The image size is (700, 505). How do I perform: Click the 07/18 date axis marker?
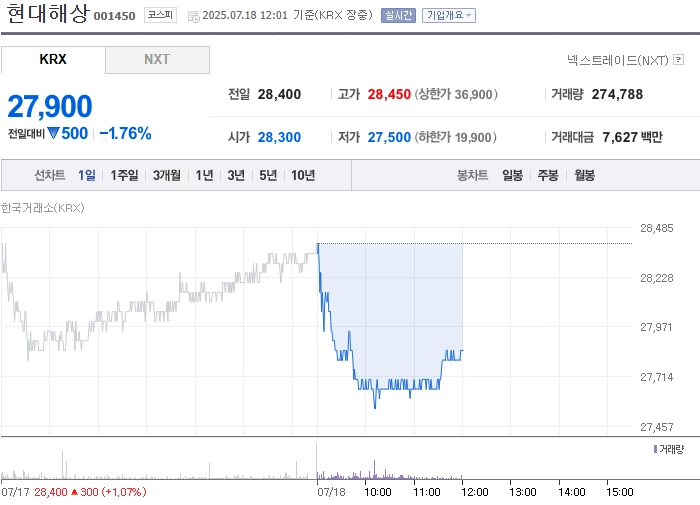pyautogui.click(x=331, y=492)
